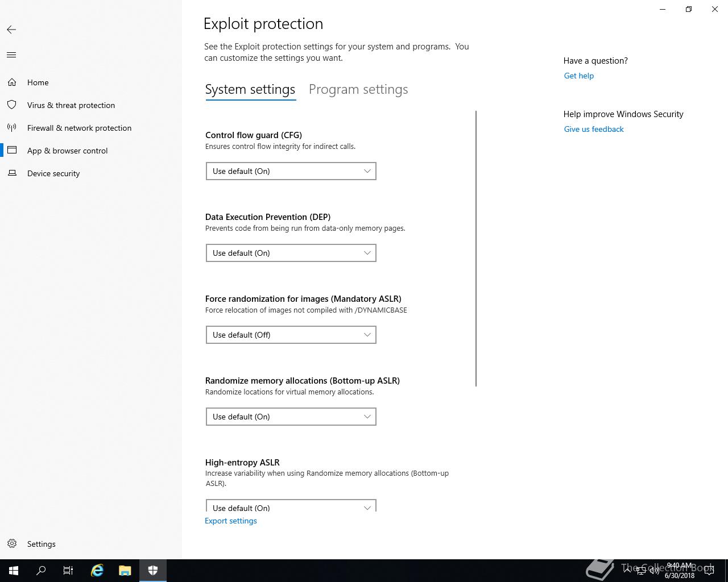Click 'Prevents code from being run' description

[305, 228]
